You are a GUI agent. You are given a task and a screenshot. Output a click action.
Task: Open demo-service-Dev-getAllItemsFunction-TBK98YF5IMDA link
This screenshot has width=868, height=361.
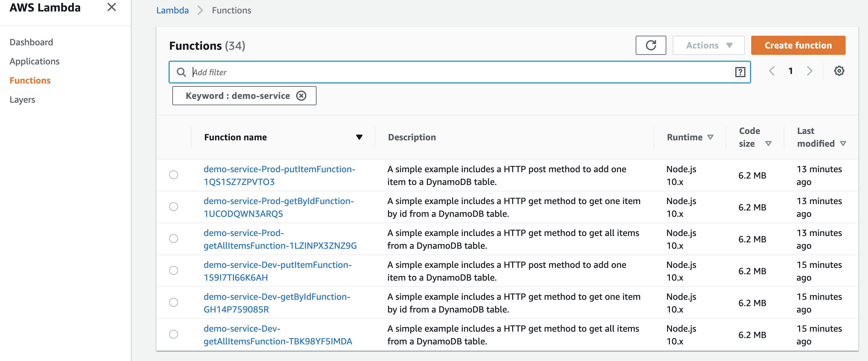(x=278, y=335)
